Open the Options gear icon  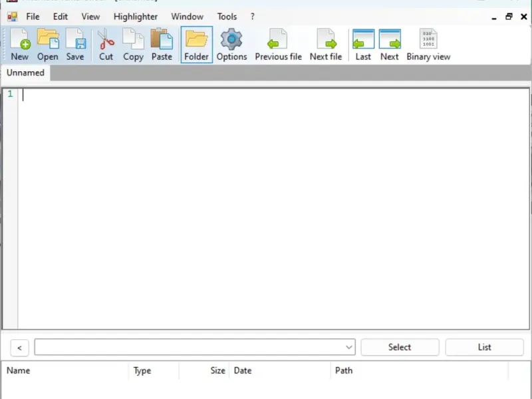[x=231, y=45]
